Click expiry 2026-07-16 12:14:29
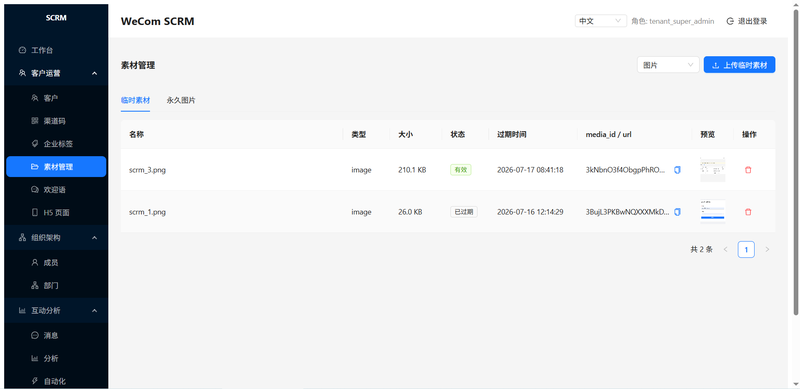The width and height of the screenshot is (800, 389). [530, 212]
